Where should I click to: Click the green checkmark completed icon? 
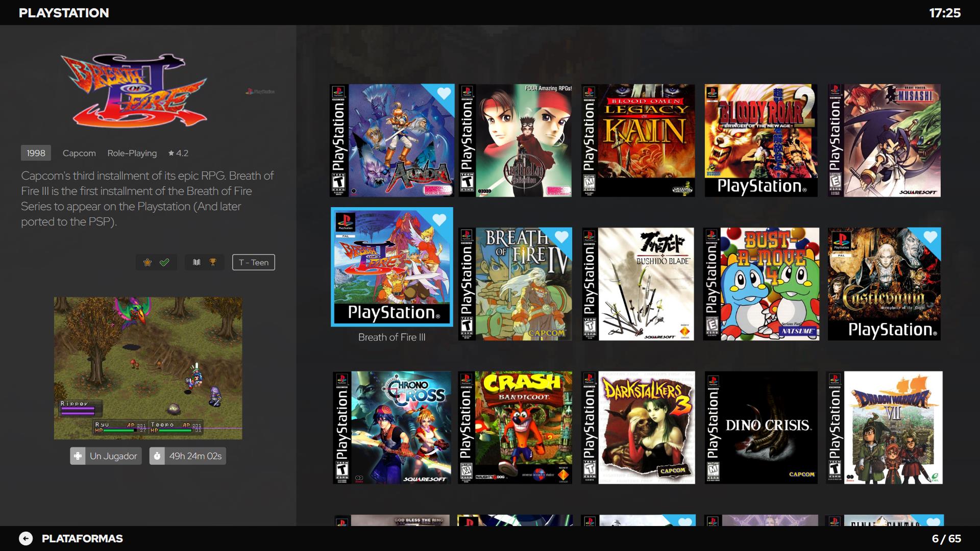[164, 262]
